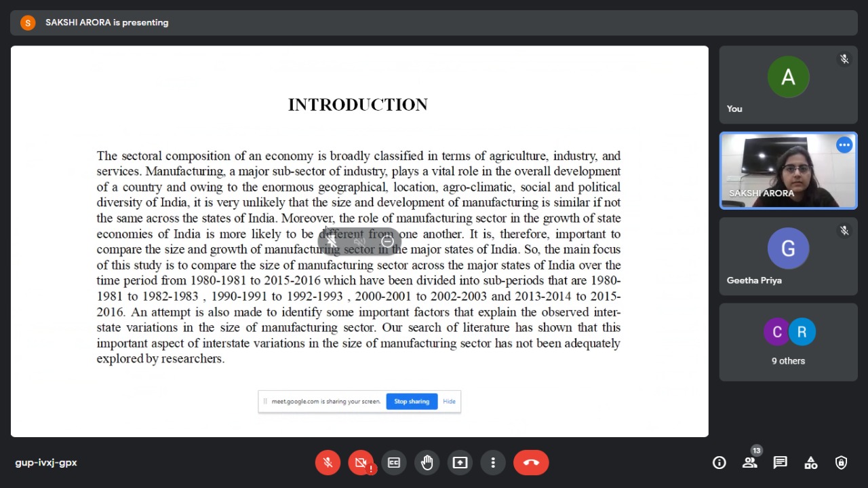Click the green 'A' avatar on the You tile
868x488 pixels.
788,77
